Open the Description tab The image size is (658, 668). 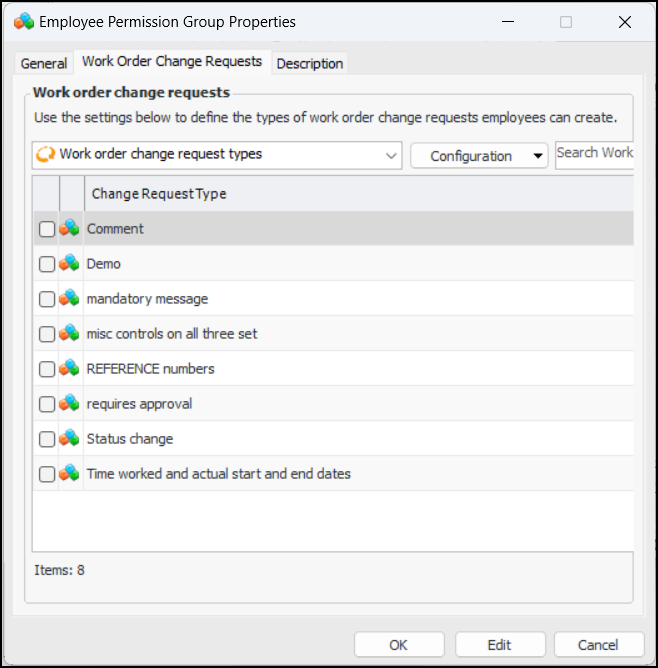point(310,63)
